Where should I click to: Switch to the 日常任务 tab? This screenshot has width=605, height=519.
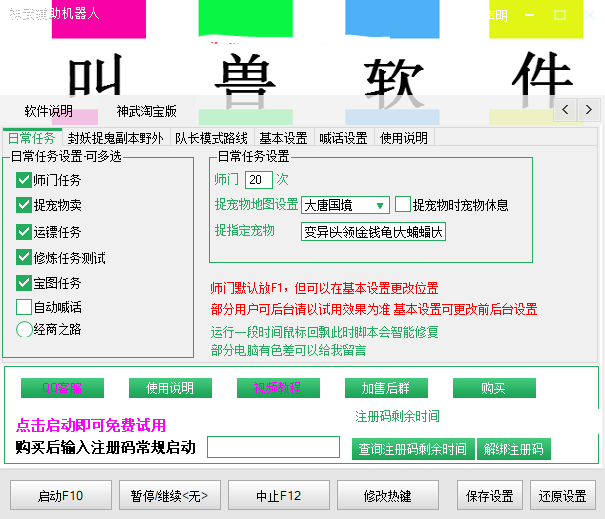pyautogui.click(x=32, y=138)
